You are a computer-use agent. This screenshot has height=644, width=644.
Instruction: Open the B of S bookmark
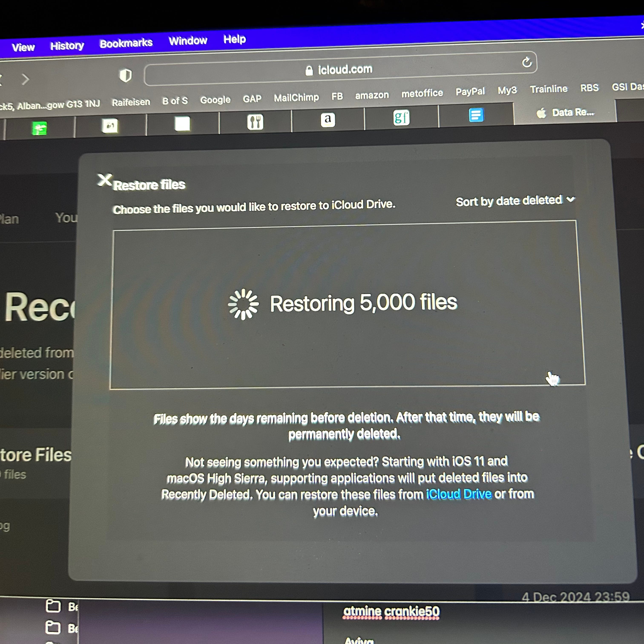[x=175, y=101]
